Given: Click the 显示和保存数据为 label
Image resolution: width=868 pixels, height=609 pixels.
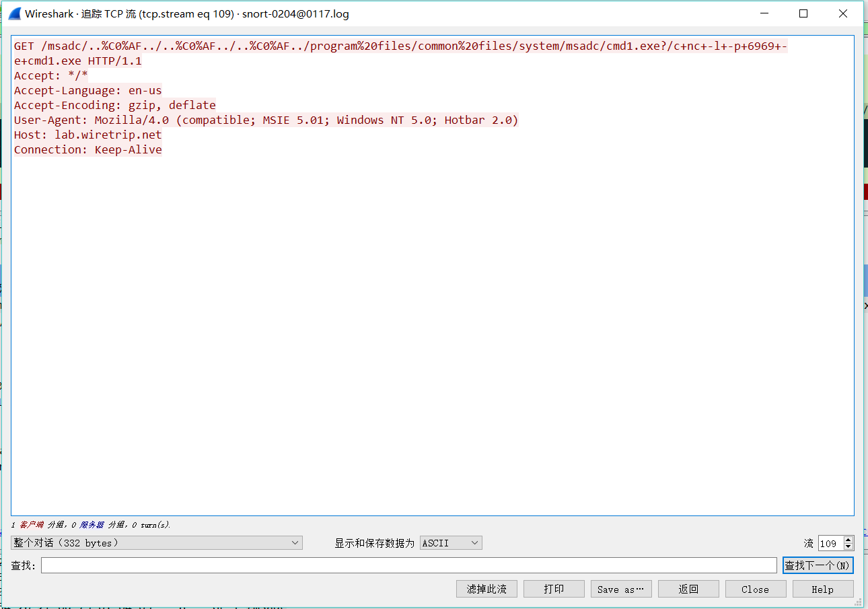Looking at the screenshot, I should tap(375, 543).
